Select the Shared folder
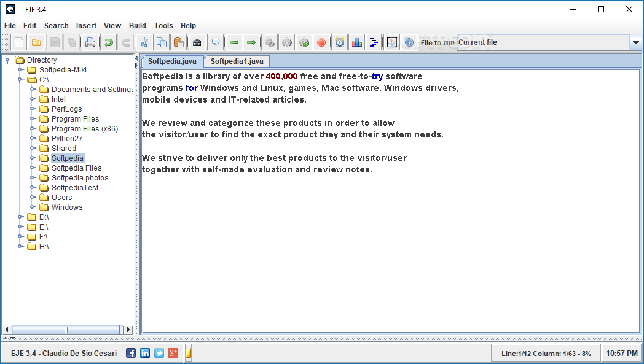The width and height of the screenshot is (644, 364). [x=64, y=149]
